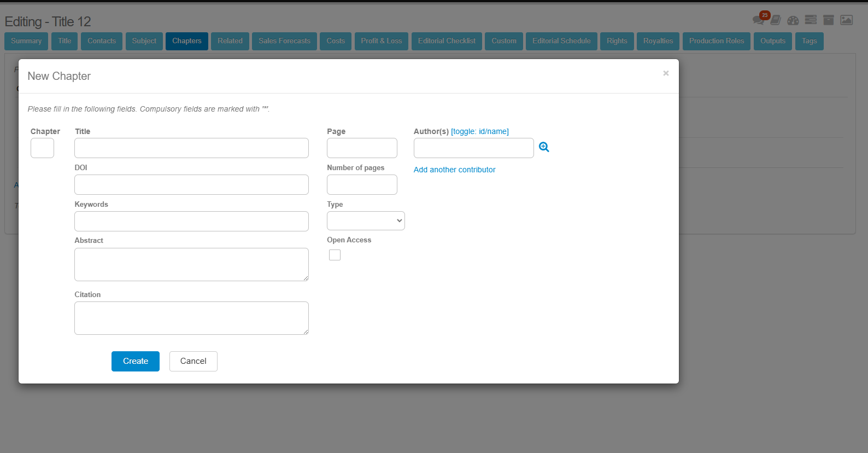Click into the Abstract text area
Viewport: 868px width, 453px height.
click(x=191, y=264)
